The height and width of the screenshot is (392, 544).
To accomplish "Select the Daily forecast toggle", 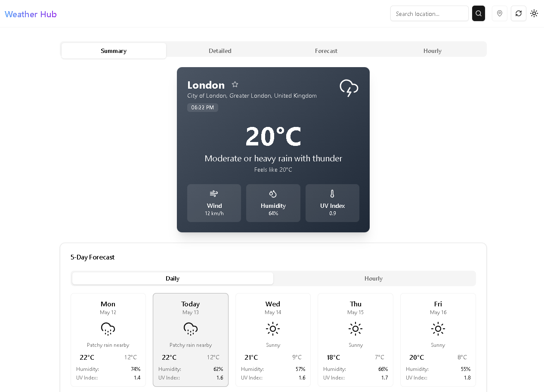I will point(173,278).
